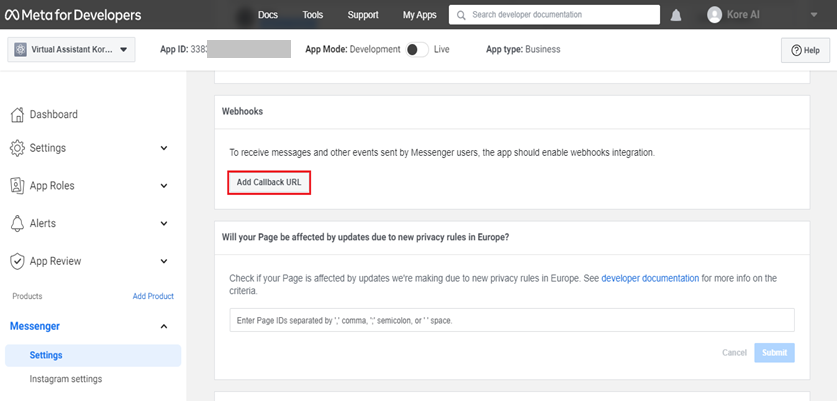Select Instagram settings in the sidebar
Screen dimensions: 837x401
[x=65, y=379]
